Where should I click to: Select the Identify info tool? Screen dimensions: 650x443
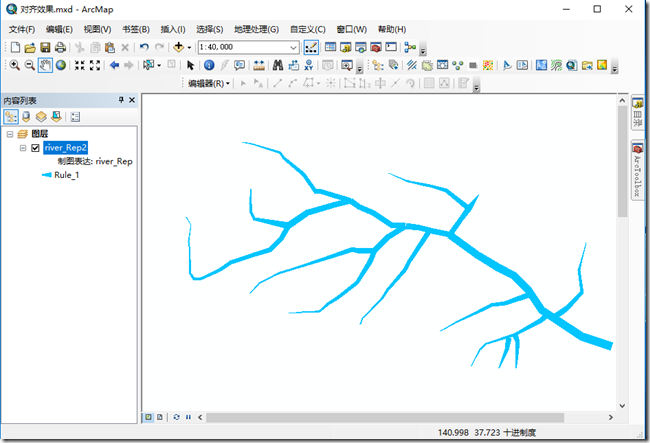(209, 66)
